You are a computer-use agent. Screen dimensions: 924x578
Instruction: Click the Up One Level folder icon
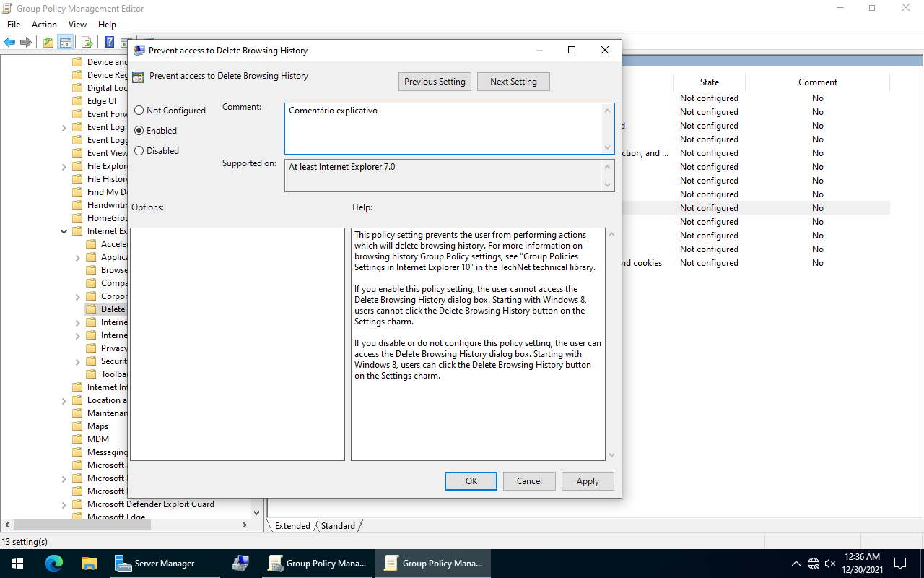pos(48,42)
